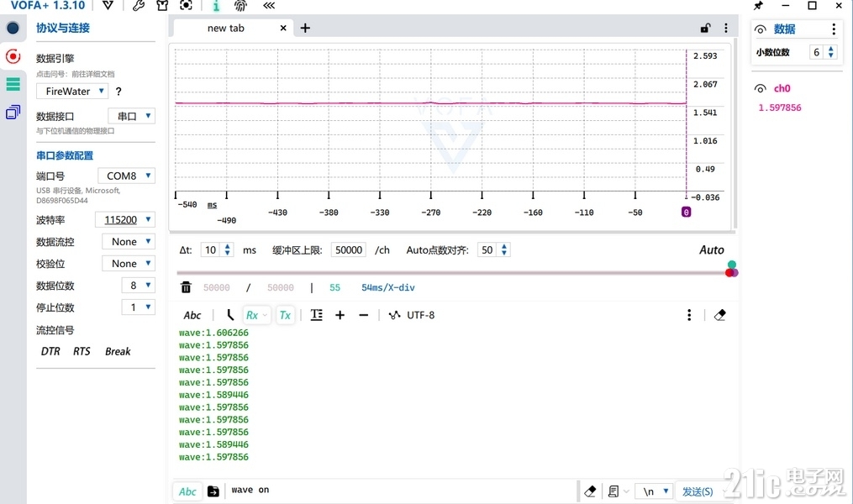Click the 发送(S) send button
Image resolution: width=853 pixels, height=504 pixels.
pos(698,491)
